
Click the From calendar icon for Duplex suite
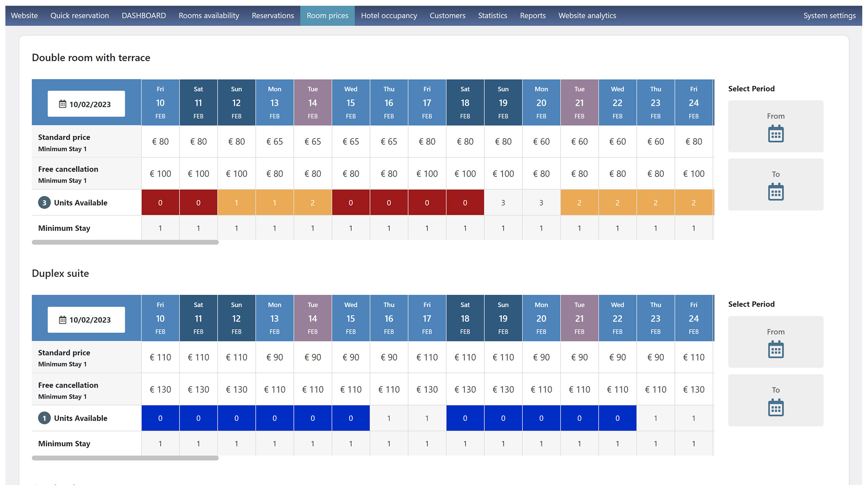click(x=775, y=350)
